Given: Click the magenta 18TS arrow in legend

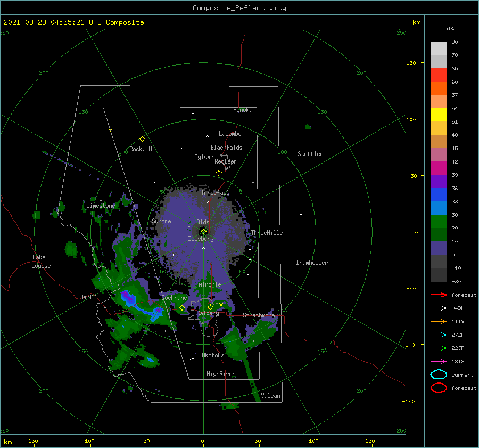Looking at the screenshot, I should pos(439,362).
